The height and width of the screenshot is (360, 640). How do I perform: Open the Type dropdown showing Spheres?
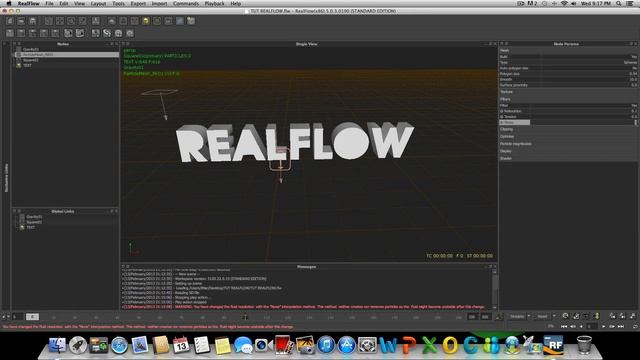pyautogui.click(x=630, y=62)
